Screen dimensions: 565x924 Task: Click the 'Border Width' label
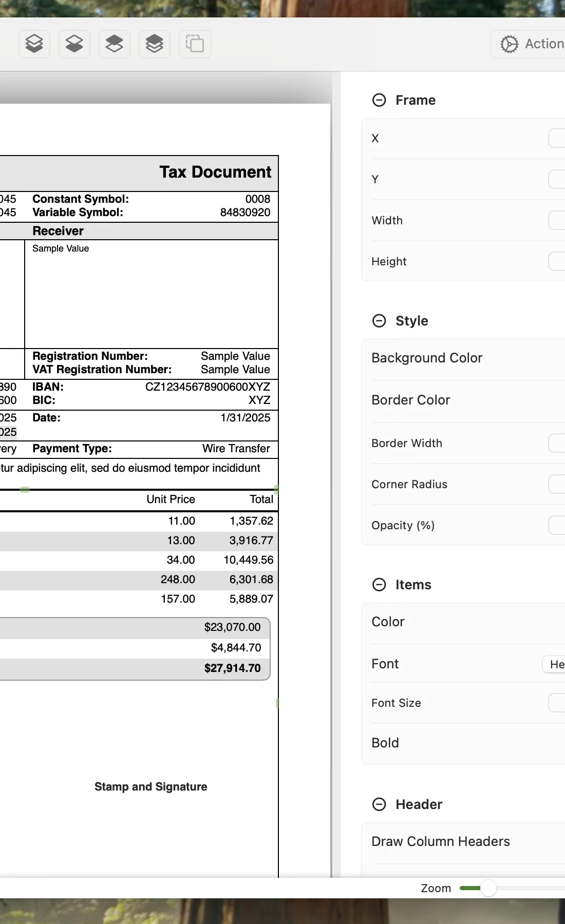[x=407, y=443]
